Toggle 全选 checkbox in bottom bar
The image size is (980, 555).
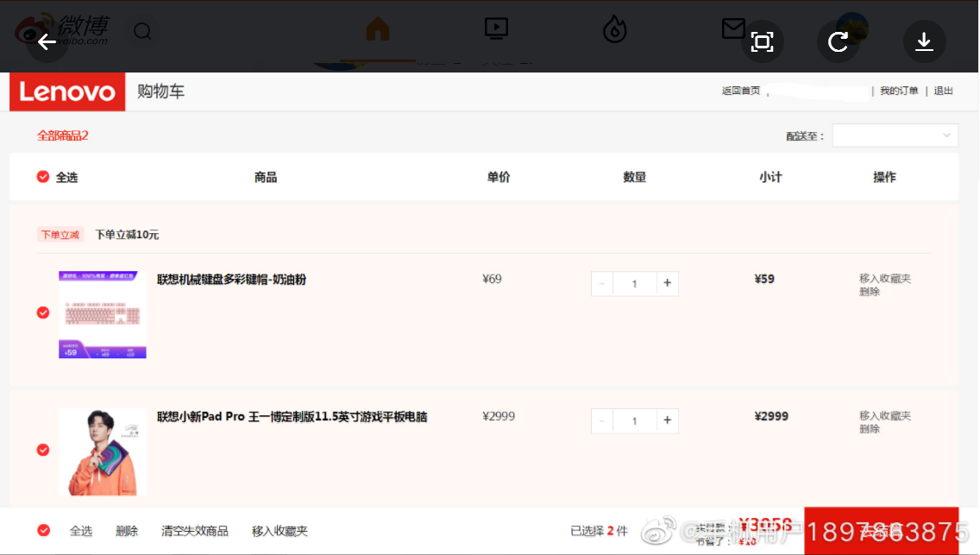tap(44, 531)
